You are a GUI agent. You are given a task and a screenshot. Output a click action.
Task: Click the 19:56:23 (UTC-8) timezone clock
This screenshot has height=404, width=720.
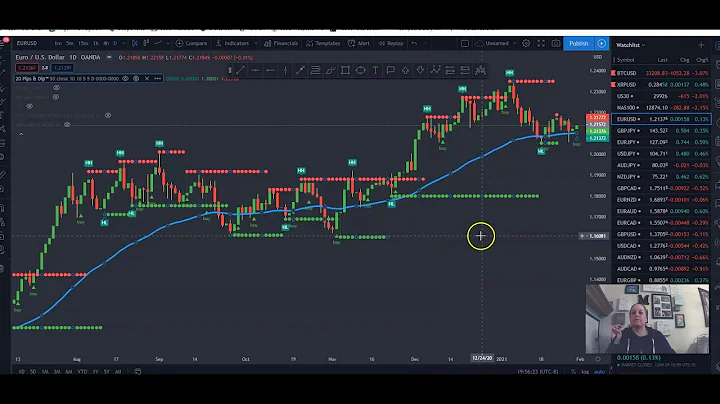coord(538,371)
